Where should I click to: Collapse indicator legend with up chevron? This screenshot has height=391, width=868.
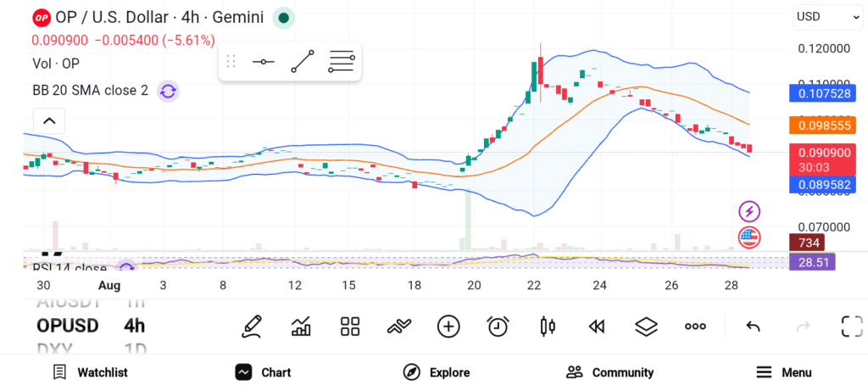pos(49,120)
